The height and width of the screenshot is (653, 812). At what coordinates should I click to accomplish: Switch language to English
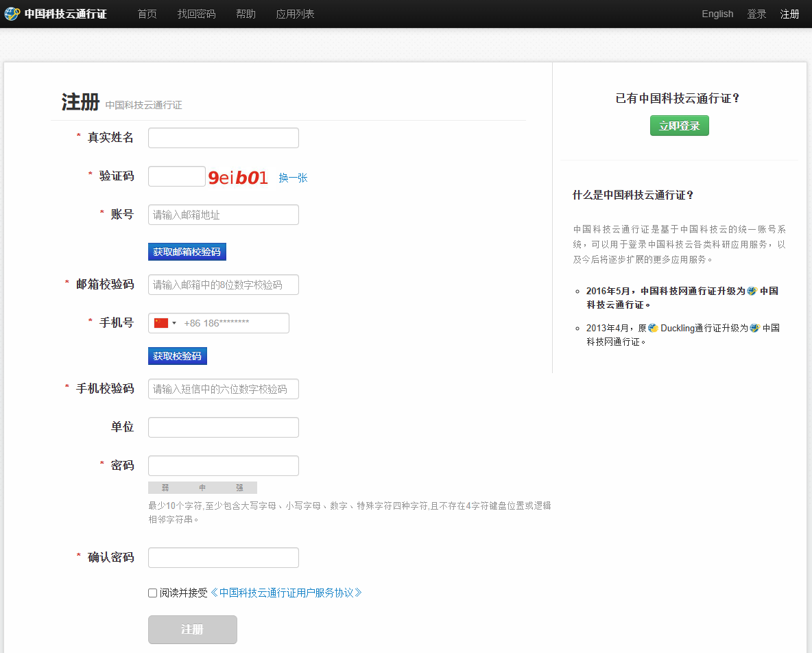717,14
